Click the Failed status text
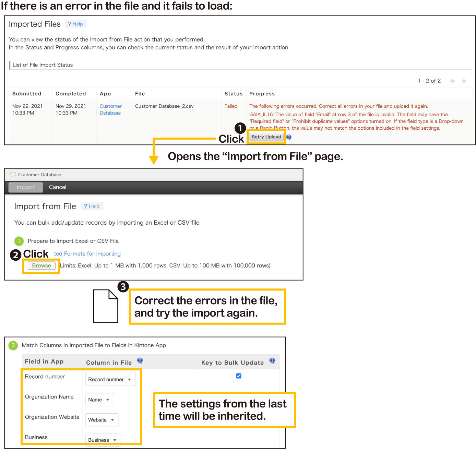Screen dimensions: 476x450 point(231,106)
